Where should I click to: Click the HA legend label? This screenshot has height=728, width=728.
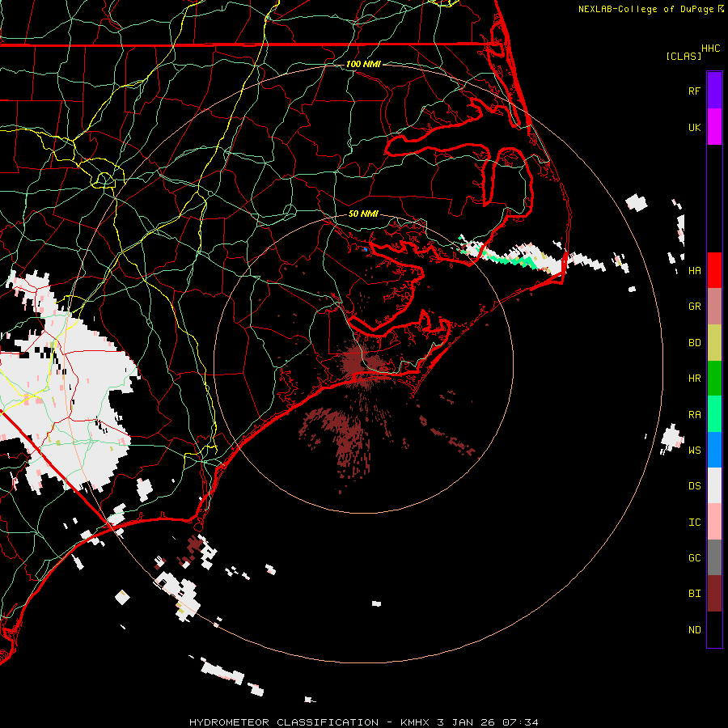click(694, 270)
